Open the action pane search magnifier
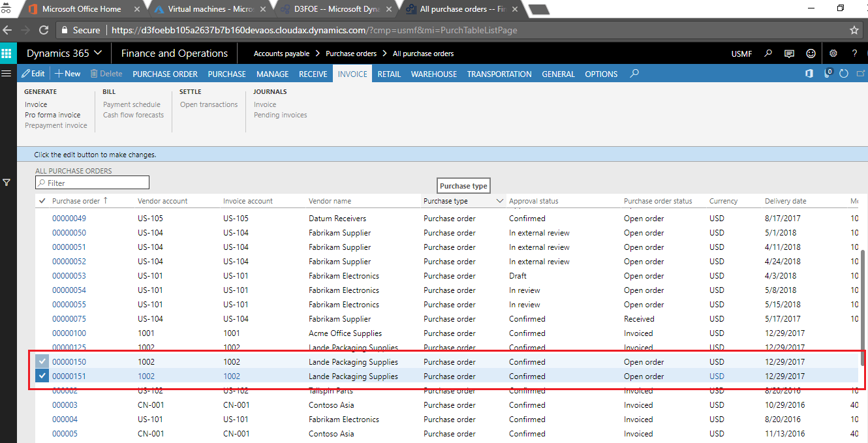 634,74
